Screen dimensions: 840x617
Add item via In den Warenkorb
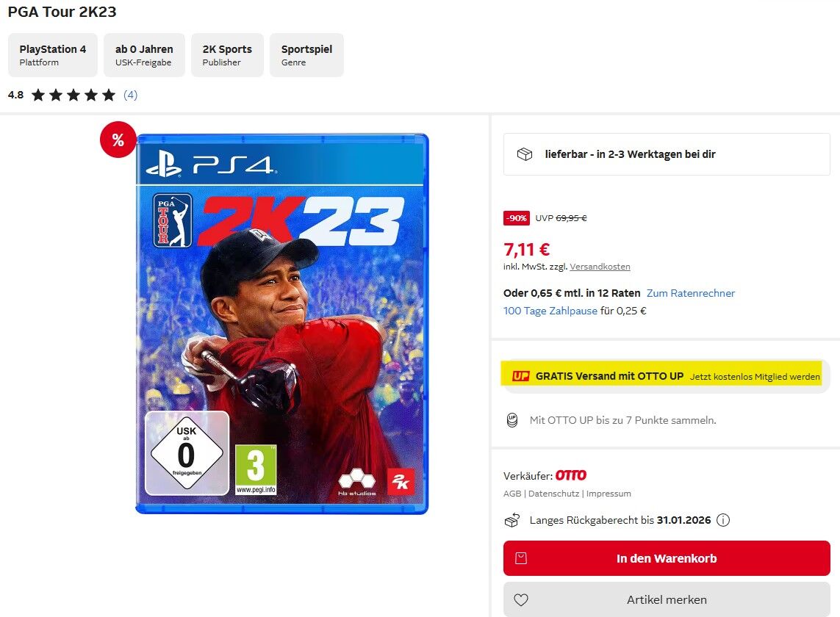(667, 558)
